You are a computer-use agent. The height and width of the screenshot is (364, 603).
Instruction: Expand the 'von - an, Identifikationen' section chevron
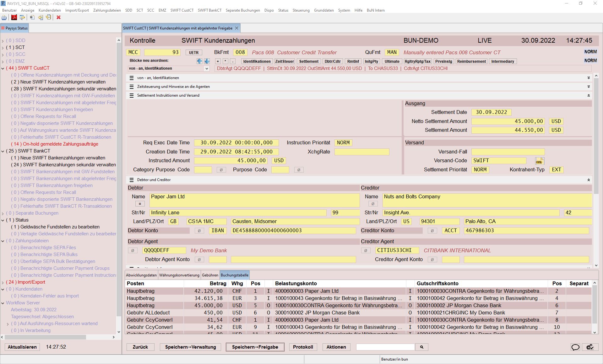pyautogui.click(x=589, y=78)
